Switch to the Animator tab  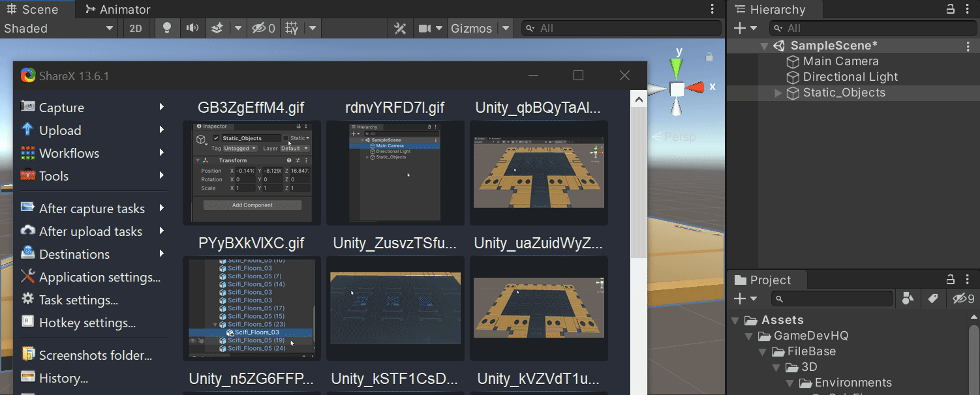coord(117,9)
